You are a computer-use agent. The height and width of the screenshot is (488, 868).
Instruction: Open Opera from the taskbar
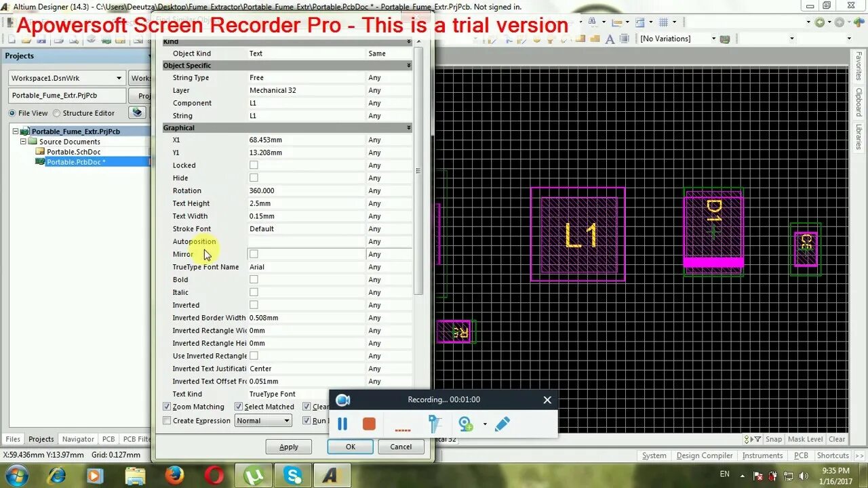click(x=214, y=475)
